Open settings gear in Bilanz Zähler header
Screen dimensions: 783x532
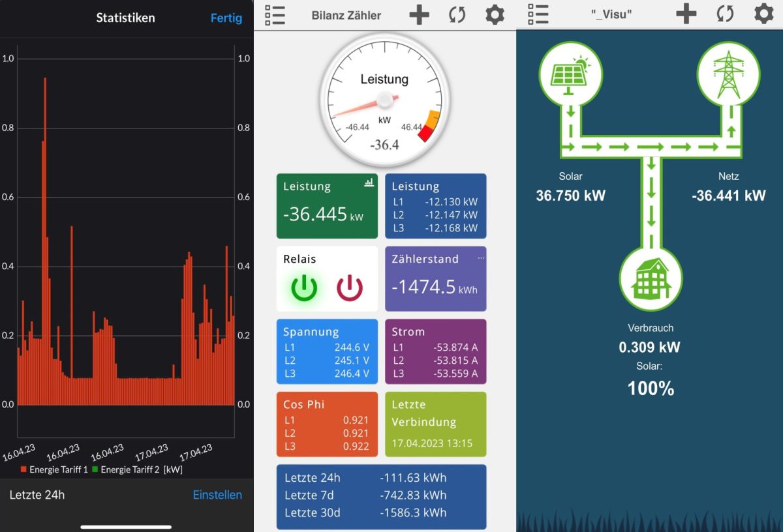(495, 14)
